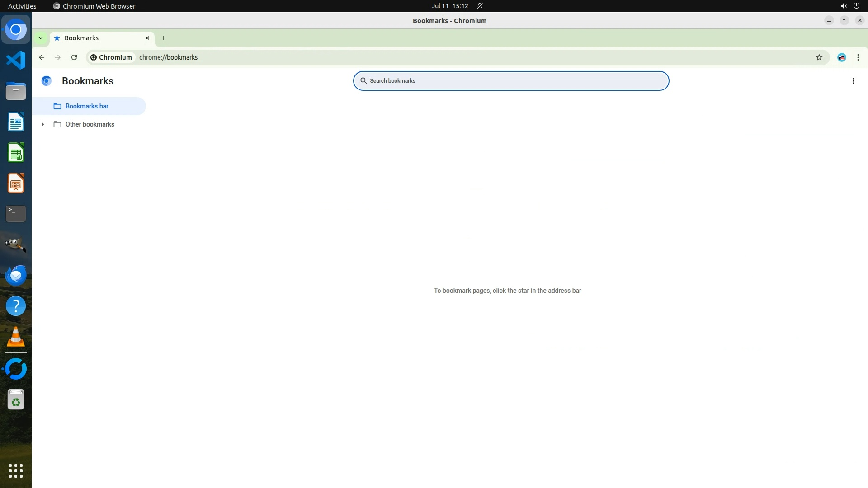
Task: Click the chrome://bookmarks address text
Action: click(168, 57)
